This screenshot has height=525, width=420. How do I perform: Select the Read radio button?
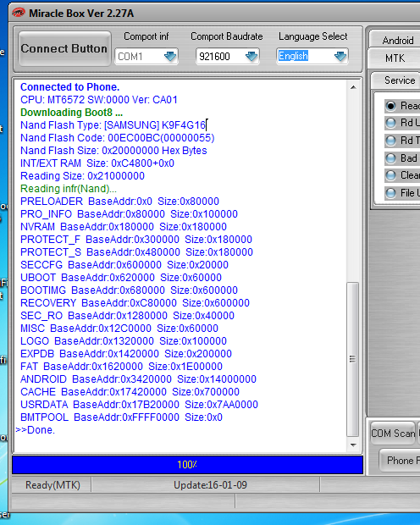coord(390,106)
